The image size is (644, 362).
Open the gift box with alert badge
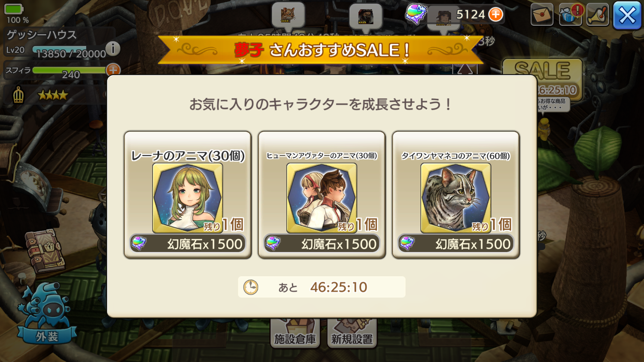[x=570, y=15]
